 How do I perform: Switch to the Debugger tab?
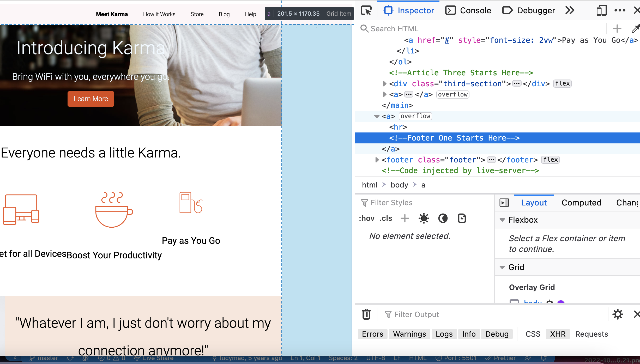529,10
